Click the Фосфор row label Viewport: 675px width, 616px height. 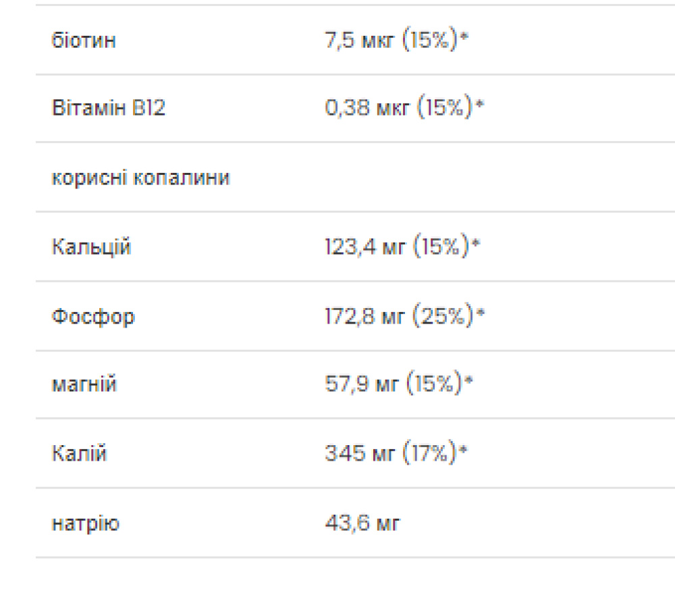93,316
